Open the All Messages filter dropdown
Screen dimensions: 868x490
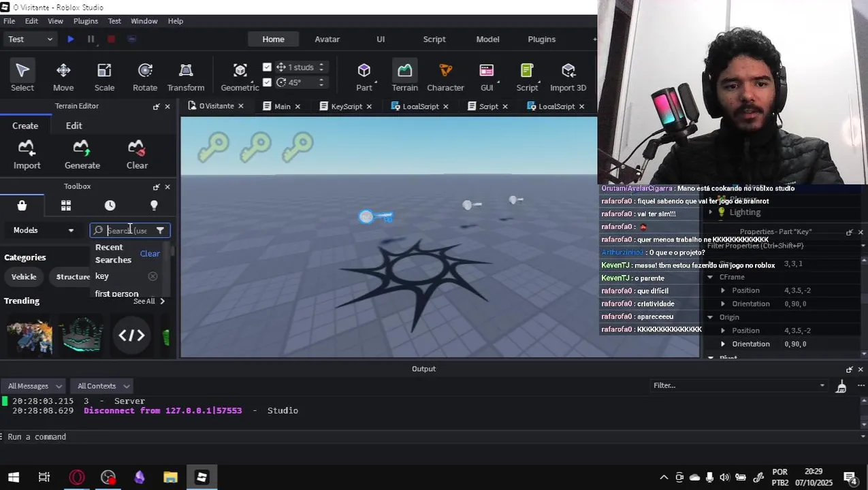pos(33,387)
